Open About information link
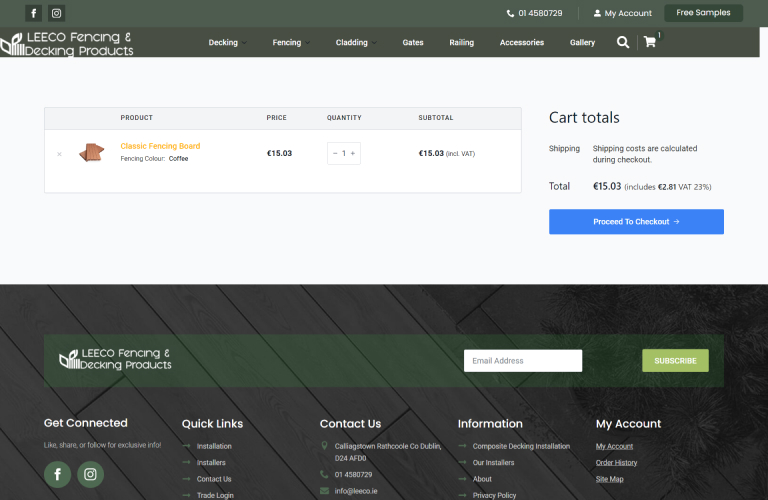The width and height of the screenshot is (768, 500). 482,479
